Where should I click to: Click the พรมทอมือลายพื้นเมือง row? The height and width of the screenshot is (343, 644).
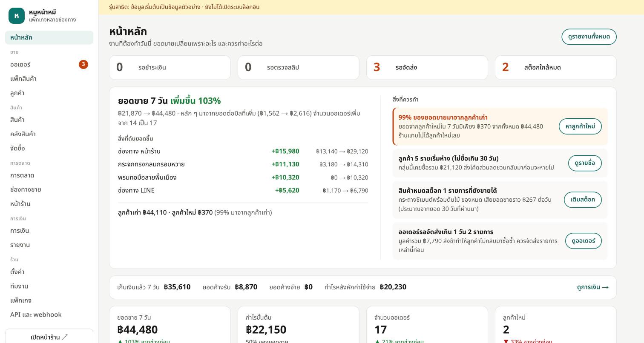(x=243, y=177)
